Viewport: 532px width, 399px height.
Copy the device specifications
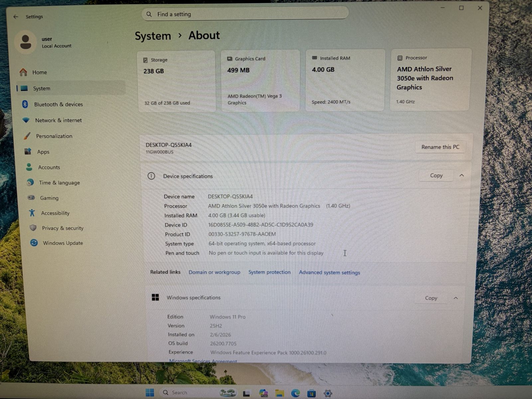[436, 175]
